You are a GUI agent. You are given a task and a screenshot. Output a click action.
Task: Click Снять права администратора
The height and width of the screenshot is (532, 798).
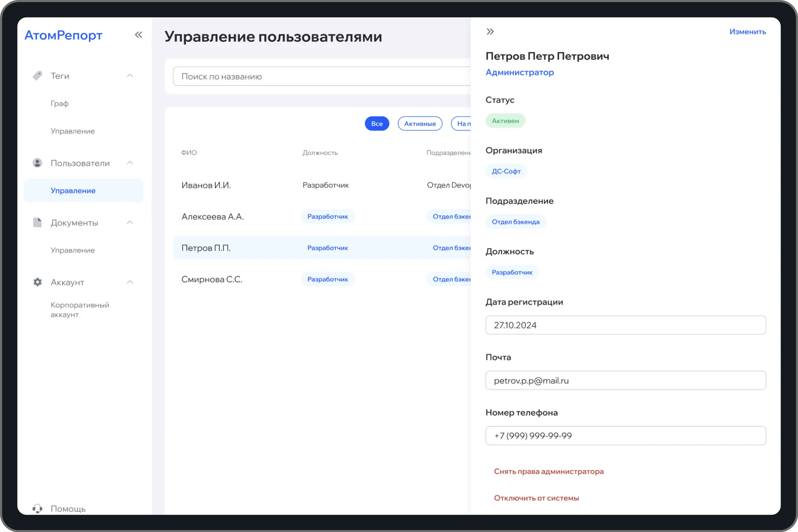(549, 471)
